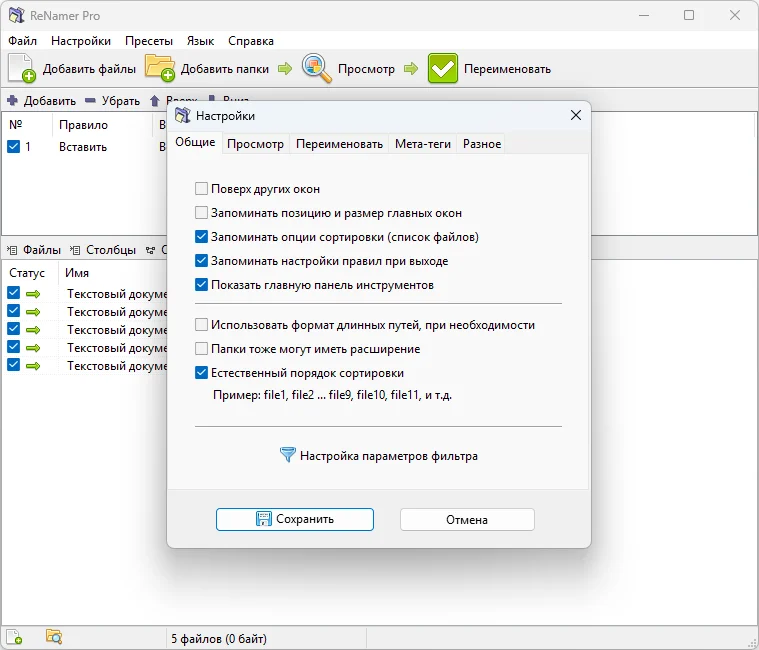759x650 pixels.
Task: Click the Add folders folder icon
Action: (160, 68)
